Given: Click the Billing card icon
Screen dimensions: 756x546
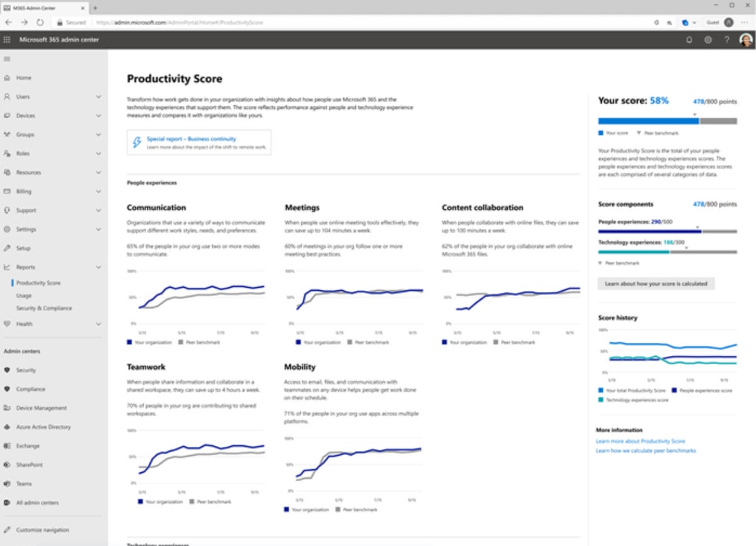Looking at the screenshot, I should click(x=7, y=191).
